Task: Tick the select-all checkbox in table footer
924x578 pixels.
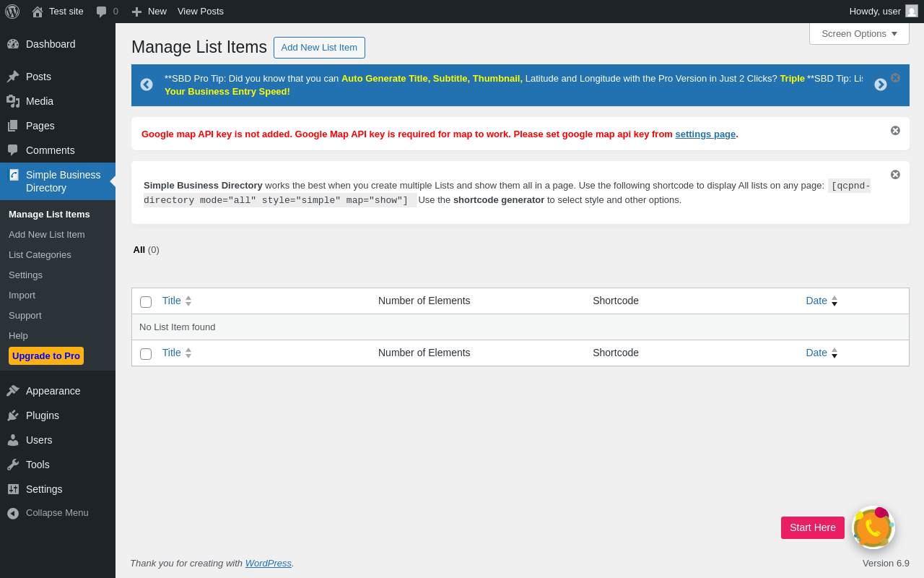Action: click(146, 354)
